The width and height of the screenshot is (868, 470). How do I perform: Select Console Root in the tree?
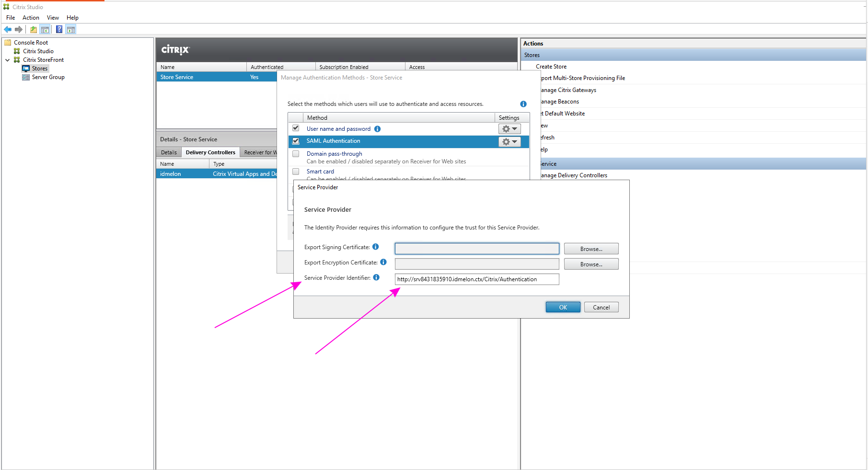click(31, 43)
